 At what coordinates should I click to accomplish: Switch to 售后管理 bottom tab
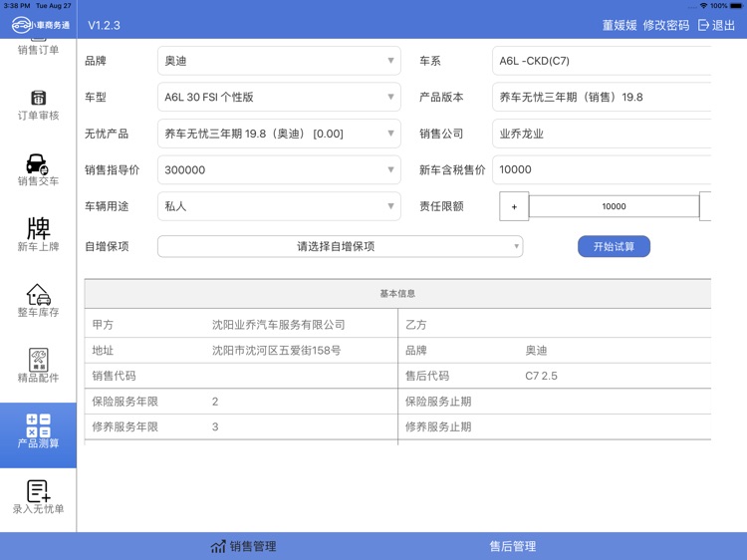(x=513, y=546)
